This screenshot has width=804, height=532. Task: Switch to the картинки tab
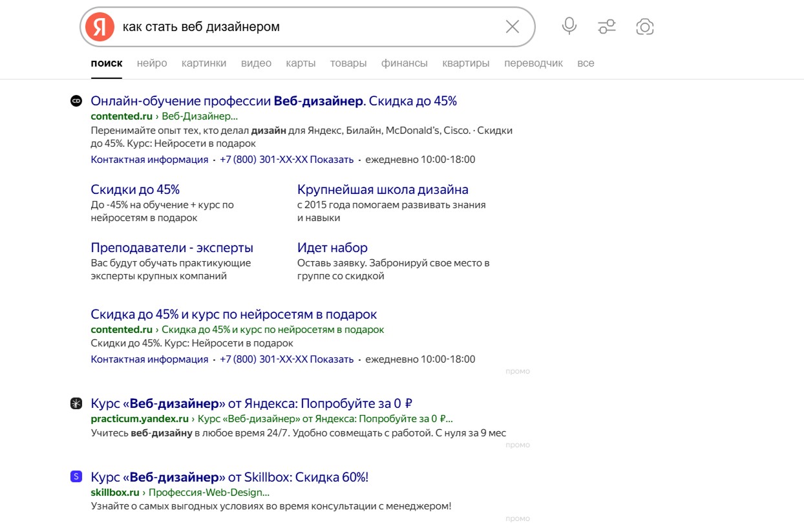pyautogui.click(x=204, y=63)
